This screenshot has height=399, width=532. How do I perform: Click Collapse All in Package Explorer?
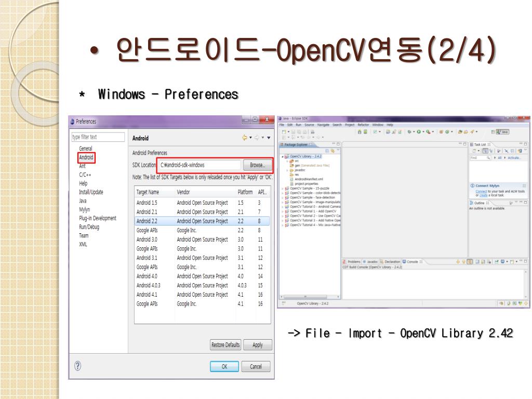[x=327, y=151]
